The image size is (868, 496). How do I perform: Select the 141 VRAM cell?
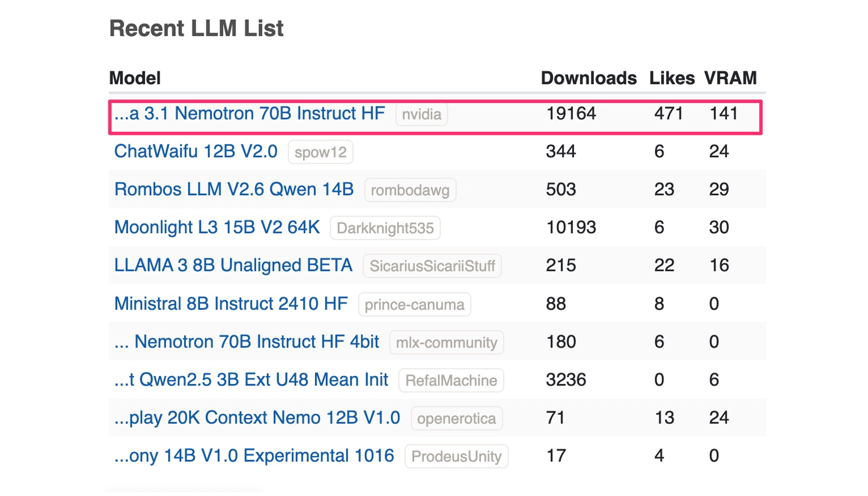tap(724, 113)
